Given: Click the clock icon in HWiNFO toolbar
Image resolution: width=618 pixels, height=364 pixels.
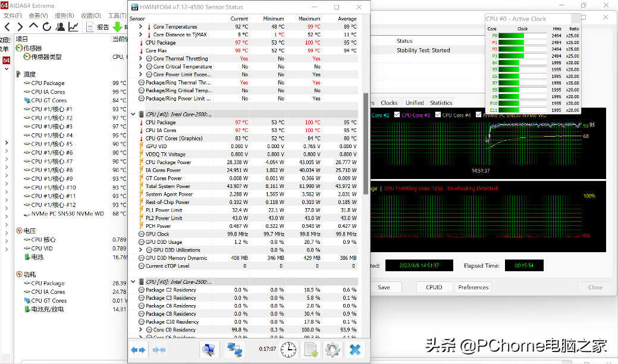Looking at the screenshot, I should pyautogui.click(x=288, y=349).
